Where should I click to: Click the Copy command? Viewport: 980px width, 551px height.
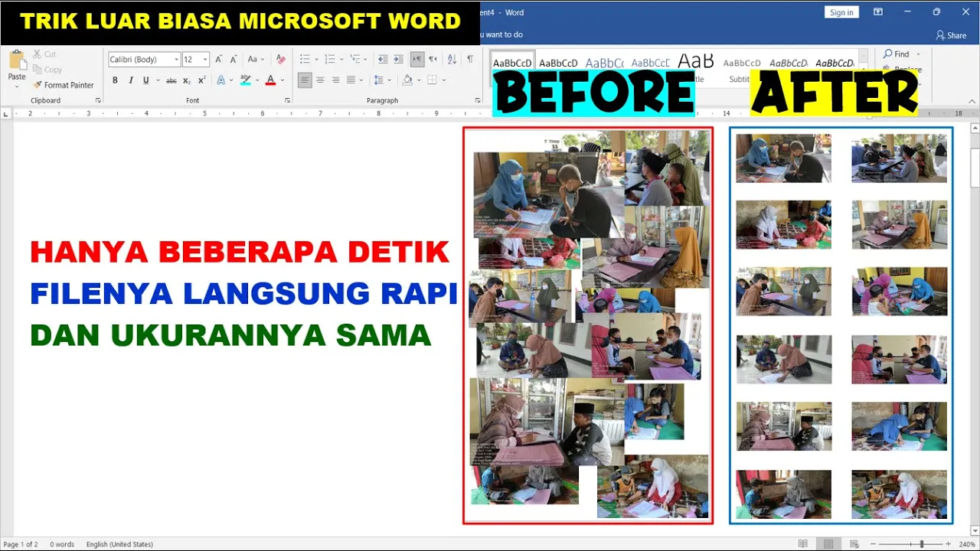pyautogui.click(x=47, y=70)
